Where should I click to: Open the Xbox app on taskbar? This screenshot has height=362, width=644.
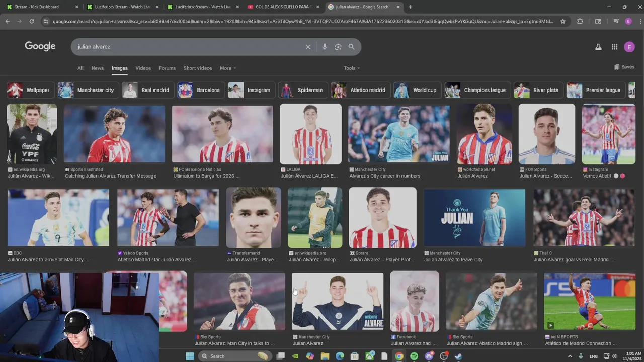coord(370,356)
